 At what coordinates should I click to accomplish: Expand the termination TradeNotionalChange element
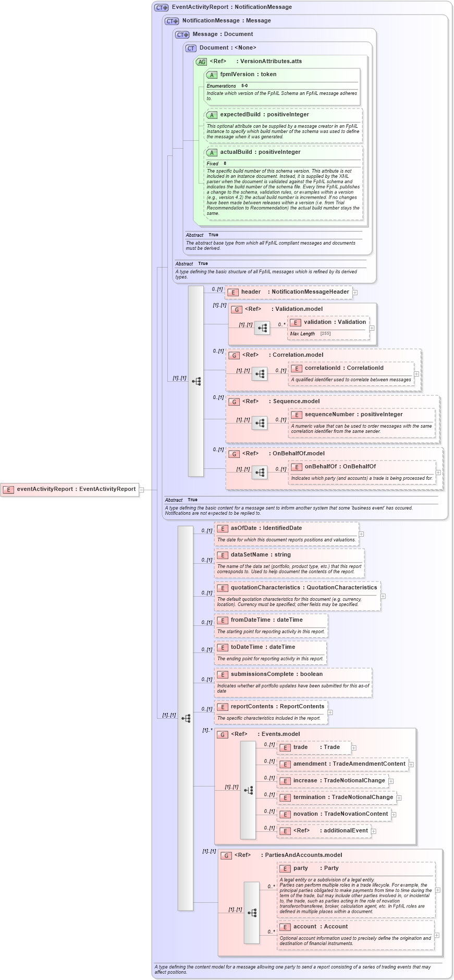click(x=399, y=798)
